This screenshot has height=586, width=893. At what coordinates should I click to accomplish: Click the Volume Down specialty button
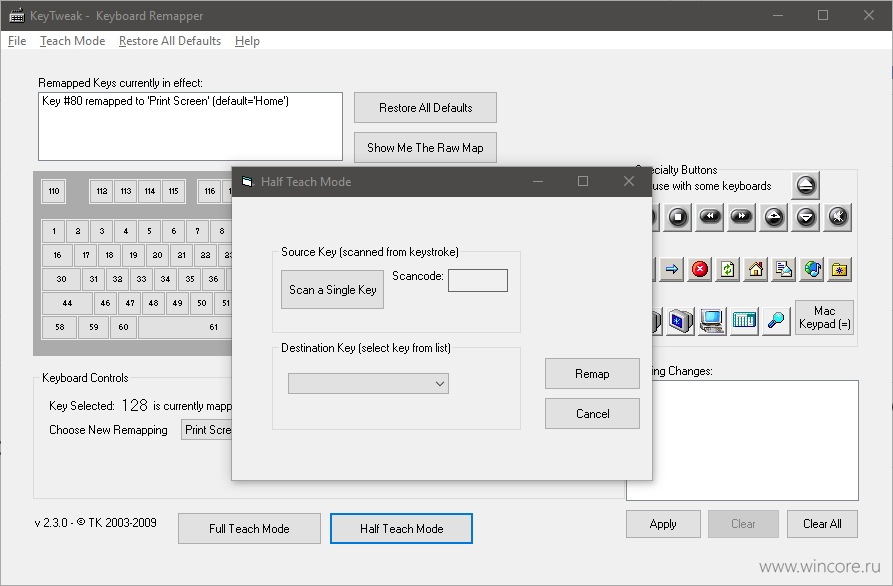[x=806, y=217]
